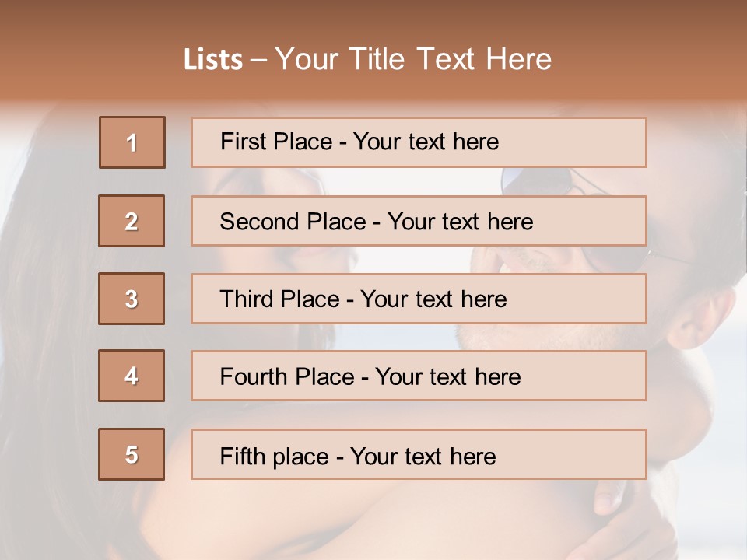Click blank area right of Third Place box

pos(696,299)
